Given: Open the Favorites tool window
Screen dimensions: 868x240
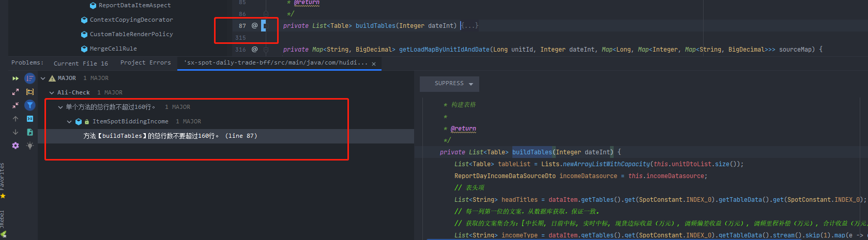Looking at the screenshot, I should (x=3, y=177).
